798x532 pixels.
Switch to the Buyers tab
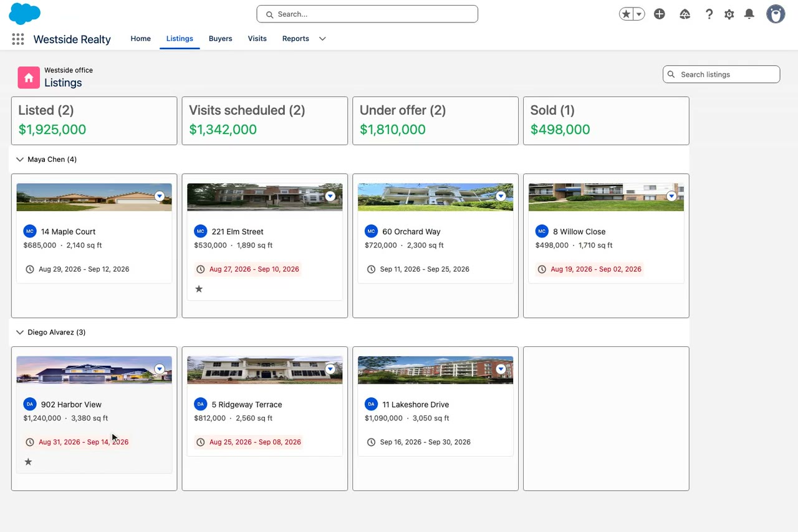[x=221, y=39]
